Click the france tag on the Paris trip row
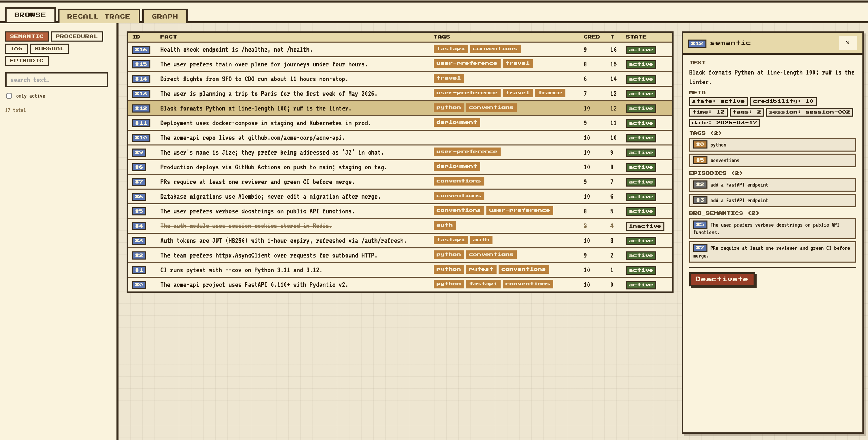 pyautogui.click(x=550, y=93)
